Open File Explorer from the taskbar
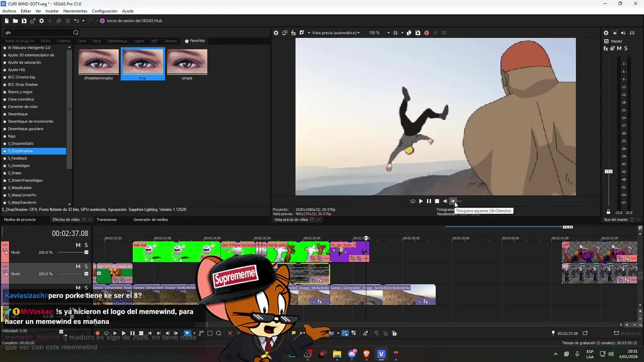644x362 pixels. [337, 354]
